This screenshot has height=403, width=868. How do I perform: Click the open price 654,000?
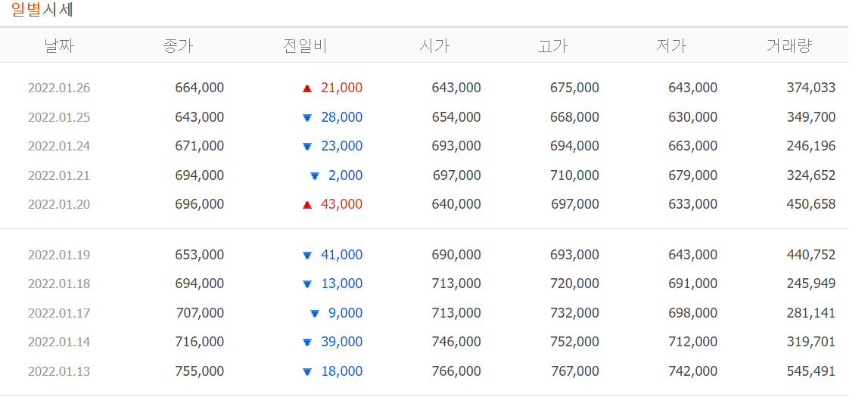click(456, 117)
